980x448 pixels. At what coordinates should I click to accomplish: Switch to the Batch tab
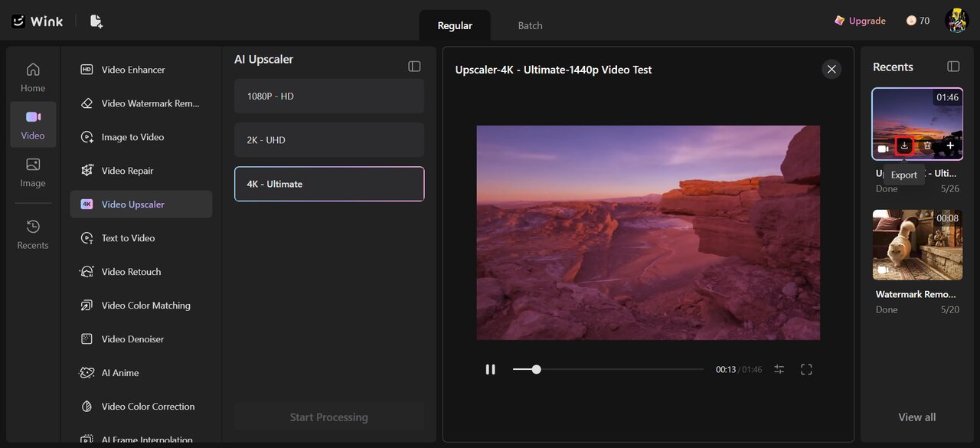click(x=530, y=25)
